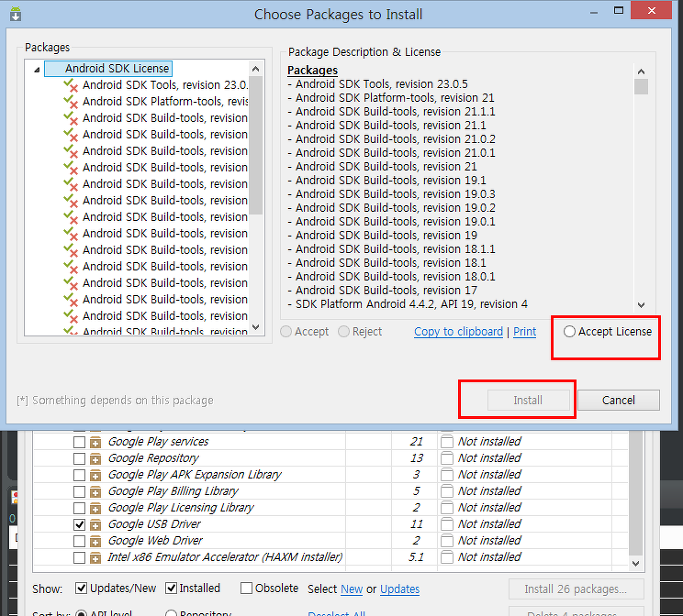Check Google Play APK Expansion Library checkbox
Viewport: 683px width, 616px height.
pyautogui.click(x=79, y=475)
